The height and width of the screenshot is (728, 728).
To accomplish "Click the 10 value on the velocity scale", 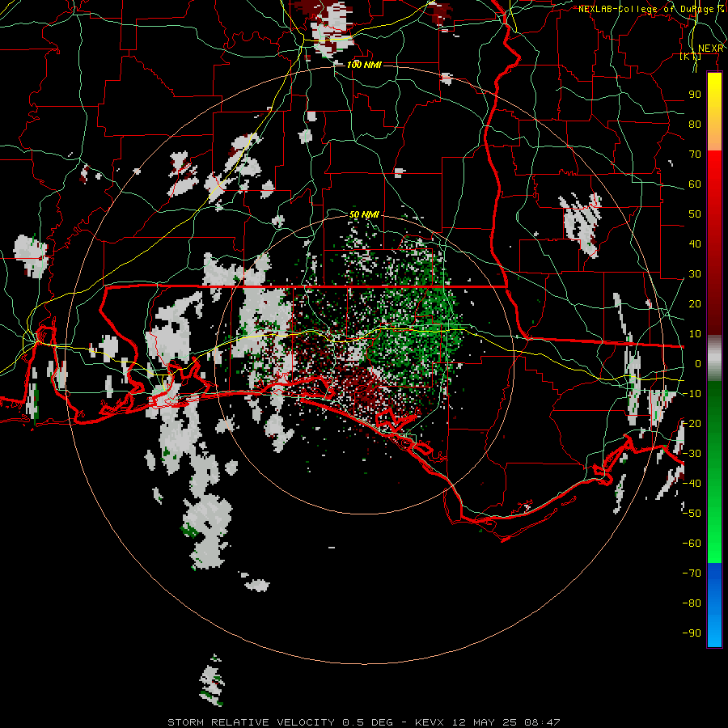I will [x=695, y=334].
